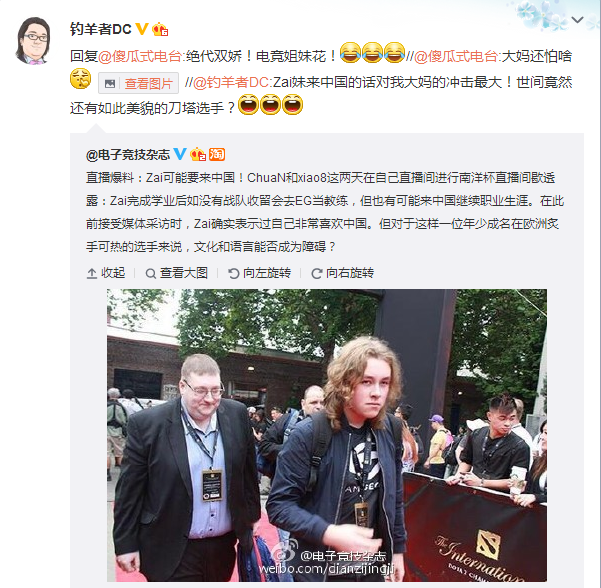Viewport: 601px width, 588px height.
Task: Click the crown icon beside 电子竞技杂志
Action: [198, 154]
